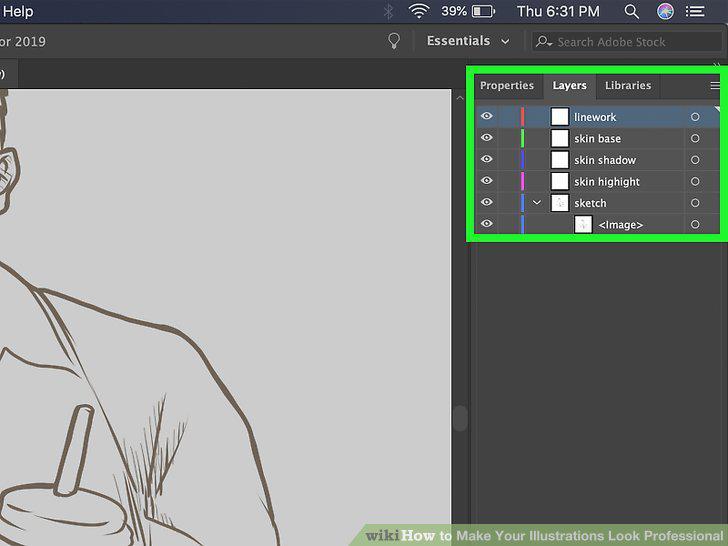This screenshot has width=728, height=546.
Task: Toggle visibility of skin highlight layer
Action: coord(487,181)
